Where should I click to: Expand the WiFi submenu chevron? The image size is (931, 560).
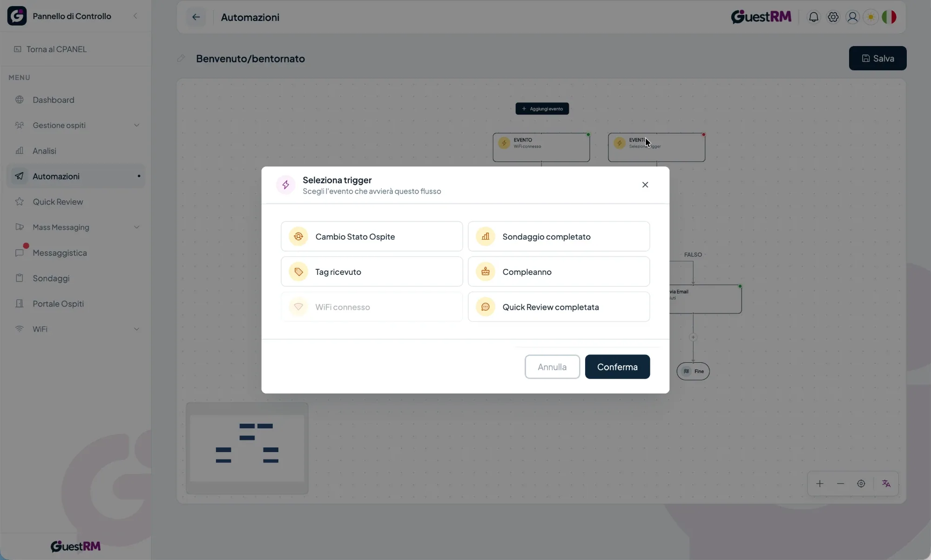point(136,329)
